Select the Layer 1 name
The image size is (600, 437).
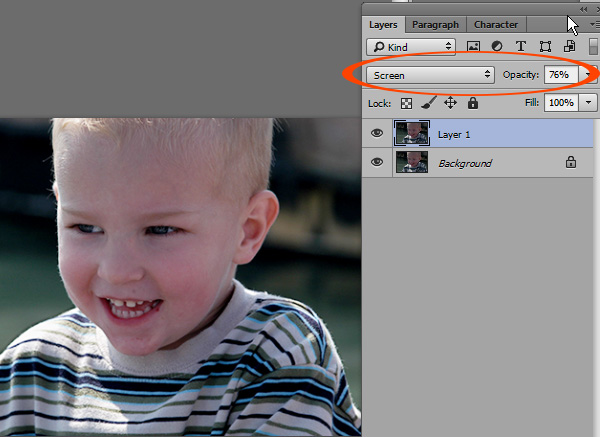[454, 135]
